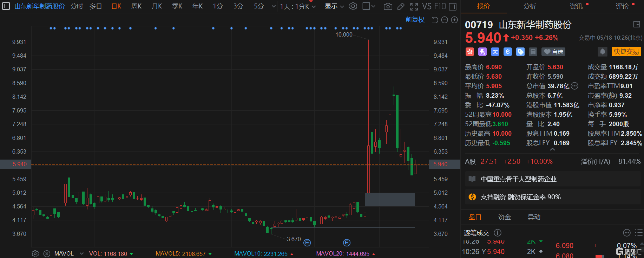Switch to 资金 capital flow tab

(x=505, y=217)
